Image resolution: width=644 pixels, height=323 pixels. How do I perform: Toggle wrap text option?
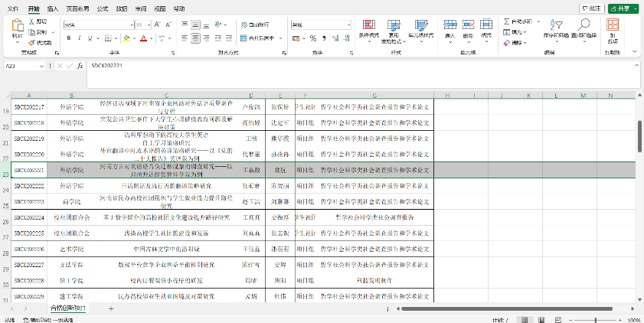(x=257, y=24)
